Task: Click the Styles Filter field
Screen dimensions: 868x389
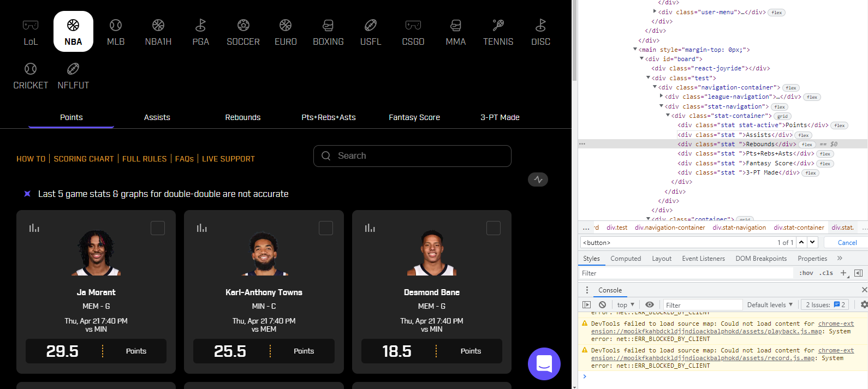Action: point(686,273)
